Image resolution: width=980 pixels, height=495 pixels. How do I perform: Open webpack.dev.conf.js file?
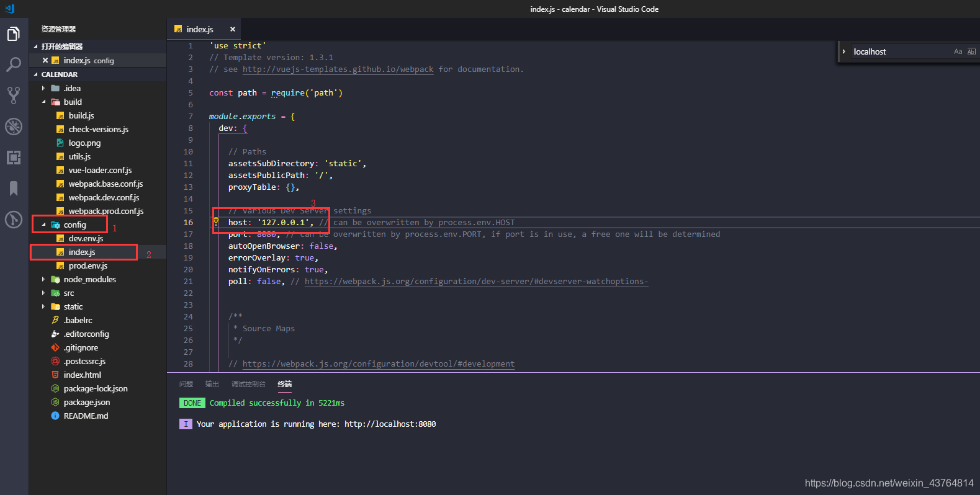pyautogui.click(x=104, y=197)
